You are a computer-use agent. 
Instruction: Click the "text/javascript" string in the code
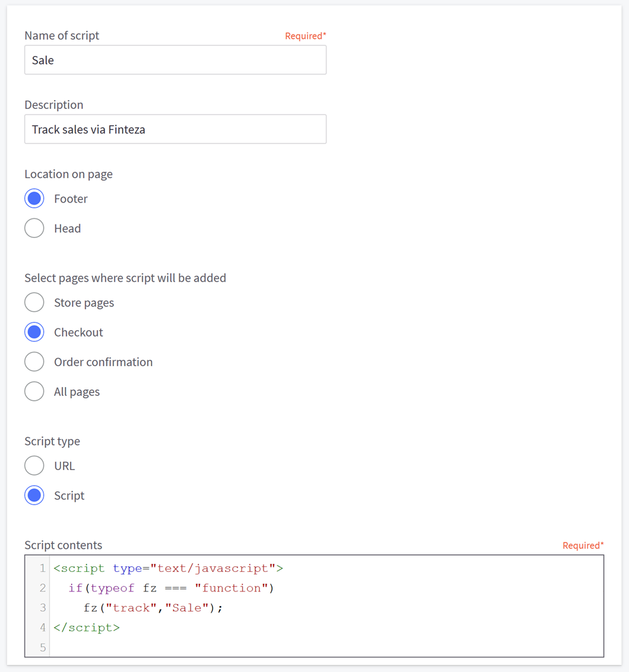click(213, 569)
